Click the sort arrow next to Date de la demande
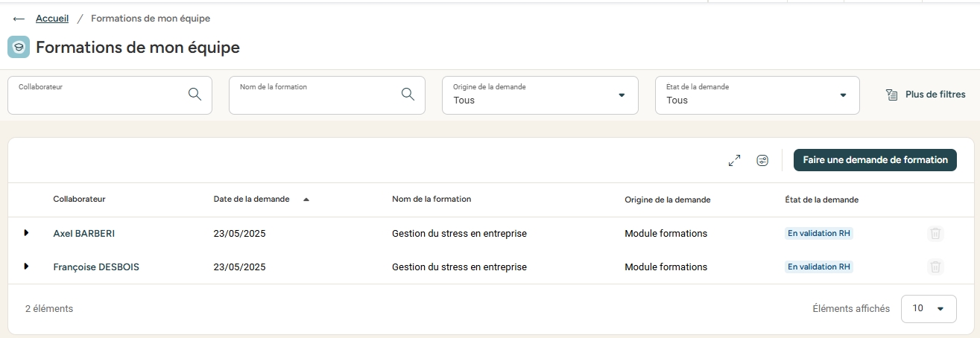Image resolution: width=980 pixels, height=338 pixels. (x=306, y=200)
